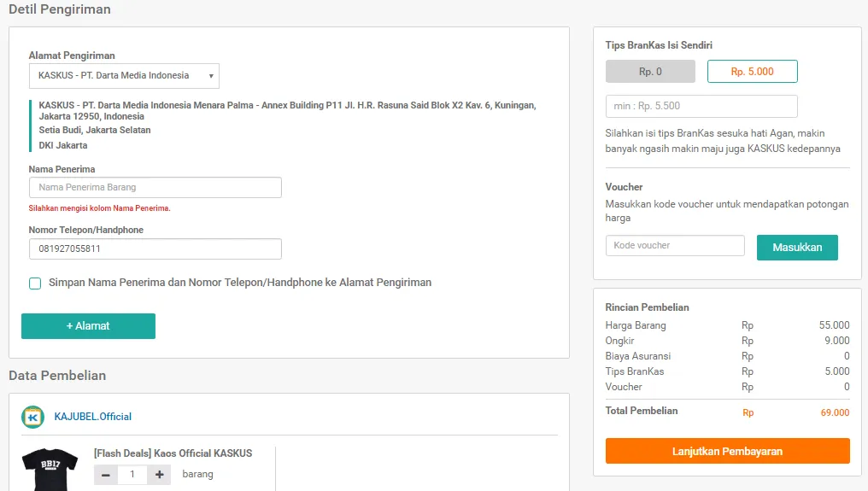Click the custom tip amount field
This screenshot has height=491, width=868.
point(701,106)
